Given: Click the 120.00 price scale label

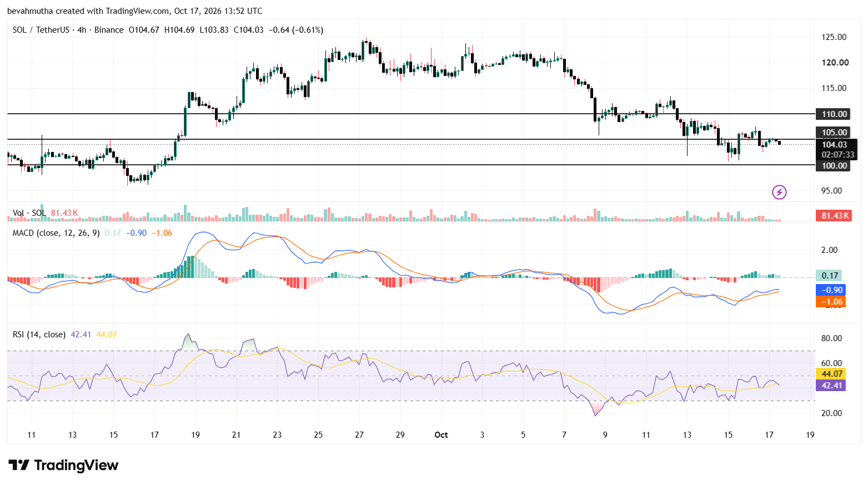Looking at the screenshot, I should (x=835, y=63).
